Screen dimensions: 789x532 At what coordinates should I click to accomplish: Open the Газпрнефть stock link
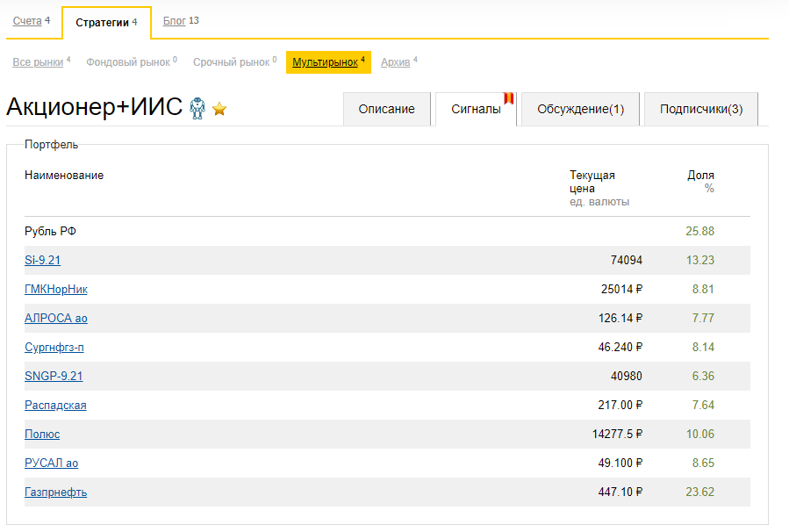56,492
